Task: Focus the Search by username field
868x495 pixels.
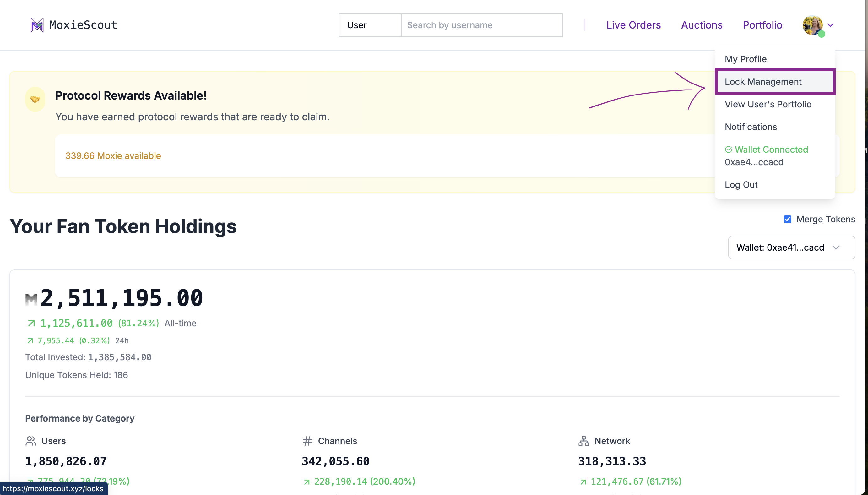Action: [x=482, y=25]
